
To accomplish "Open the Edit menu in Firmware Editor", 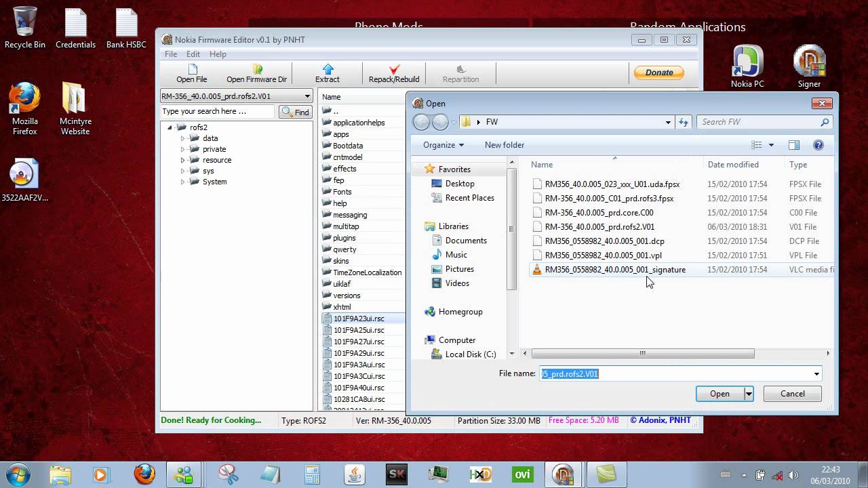I will click(x=193, y=54).
